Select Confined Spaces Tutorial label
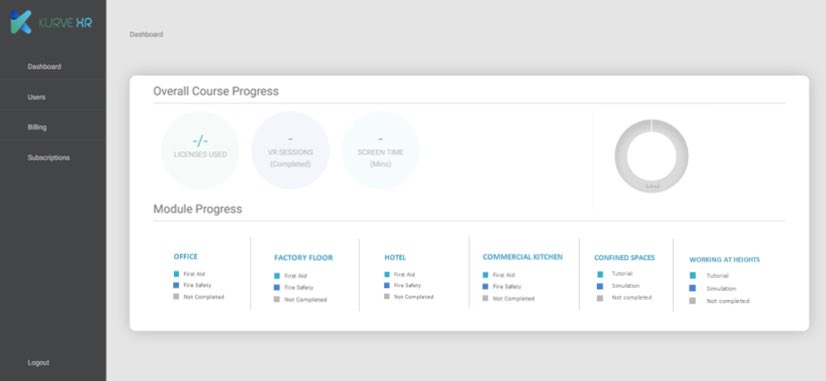 pos(622,274)
